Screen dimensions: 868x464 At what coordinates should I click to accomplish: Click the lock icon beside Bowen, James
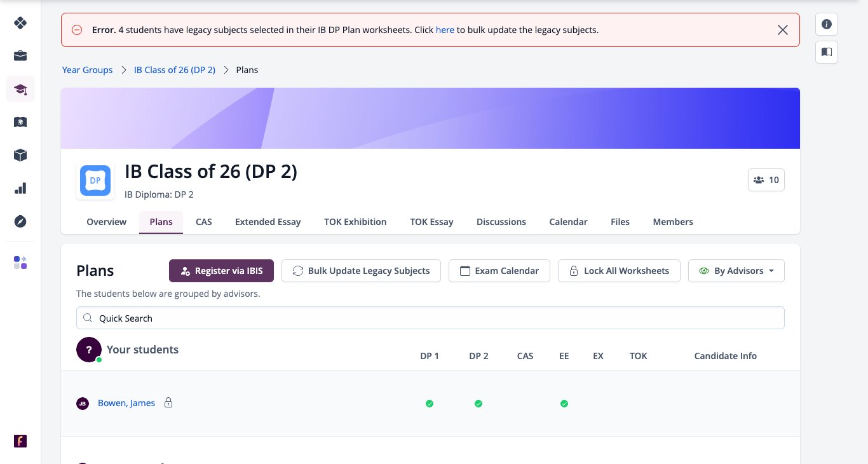168,403
